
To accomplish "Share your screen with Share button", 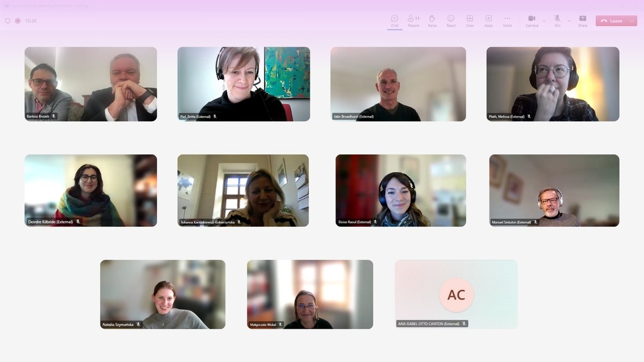I will [583, 21].
